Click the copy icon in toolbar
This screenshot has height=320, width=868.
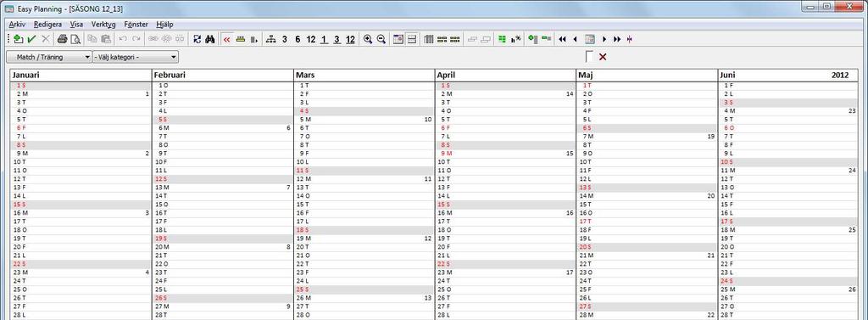click(x=92, y=39)
